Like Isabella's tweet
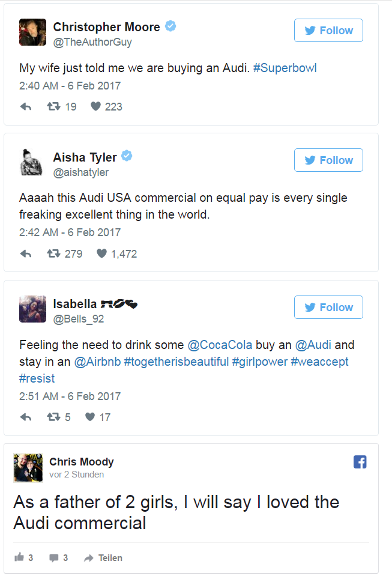This screenshot has height=576, width=392. coord(90,417)
